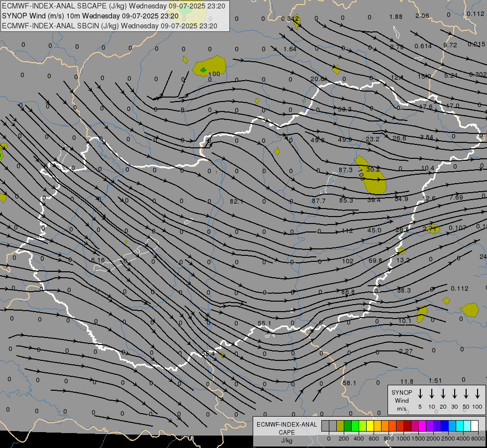Image resolution: width=487 pixels, height=448 pixels.
Task: Click the 100 m/s wind arrow in SYNOP legend
Action: point(478,394)
